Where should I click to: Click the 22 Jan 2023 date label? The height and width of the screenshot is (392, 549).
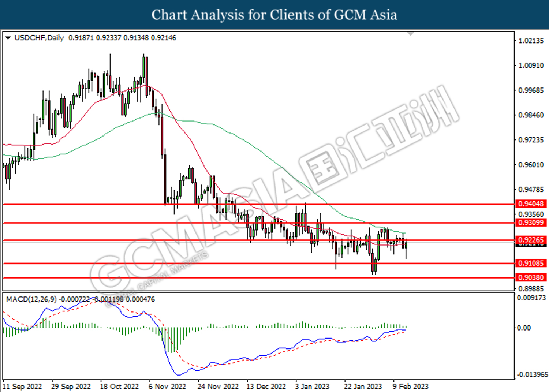[363, 387]
